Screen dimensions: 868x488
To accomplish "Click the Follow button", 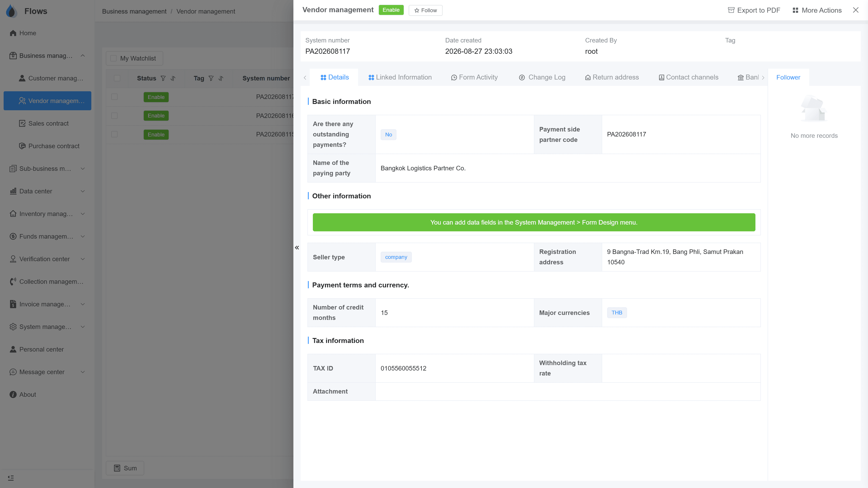I will point(425,10).
